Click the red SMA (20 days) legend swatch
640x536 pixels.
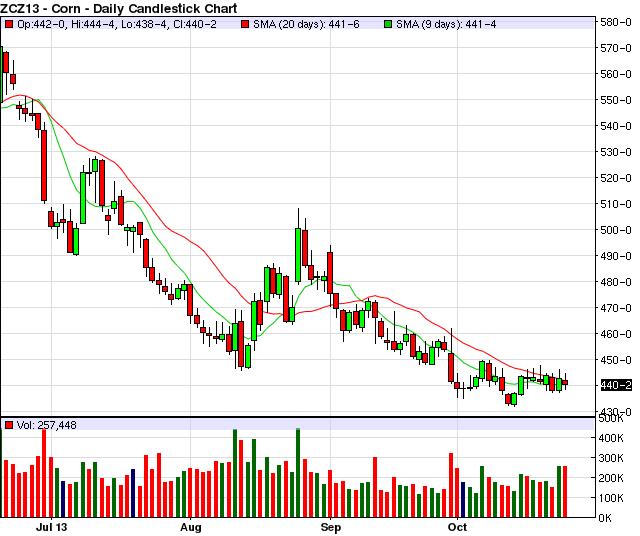click(x=245, y=24)
